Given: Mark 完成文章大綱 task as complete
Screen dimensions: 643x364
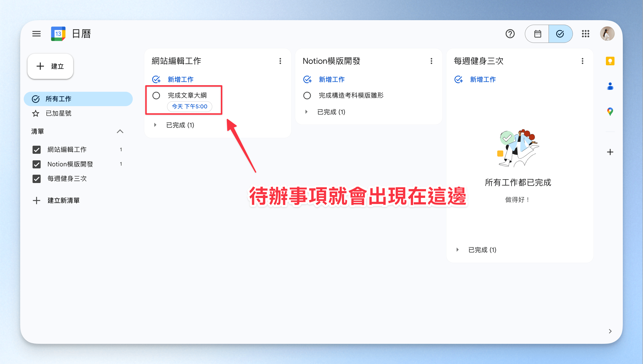Looking at the screenshot, I should click(x=156, y=96).
